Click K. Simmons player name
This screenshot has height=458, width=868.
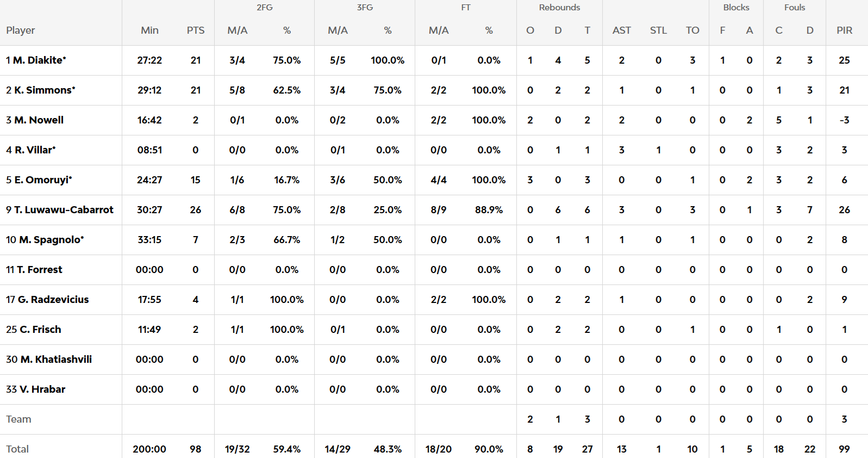click(43, 90)
